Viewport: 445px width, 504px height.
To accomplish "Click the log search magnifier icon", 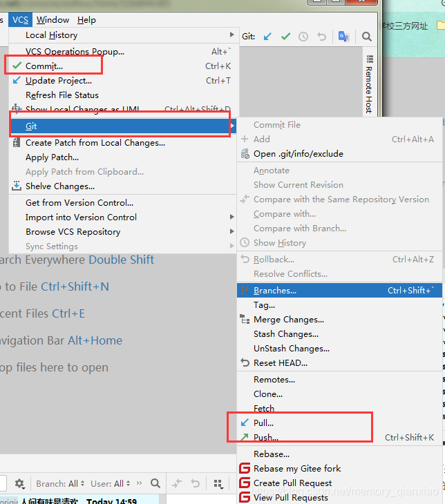I will [155, 483].
